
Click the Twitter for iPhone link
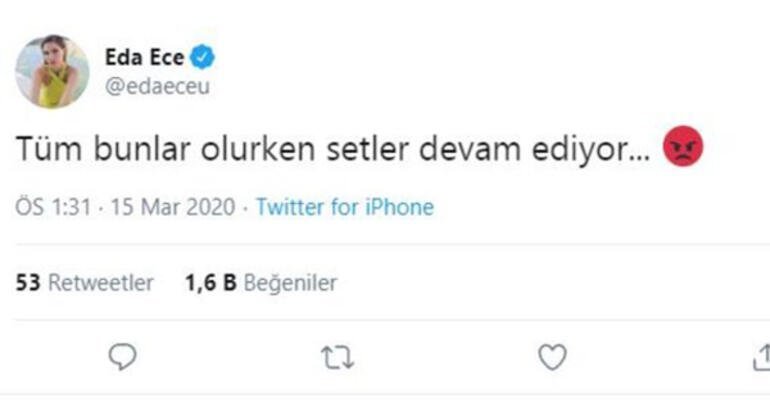click(x=344, y=207)
